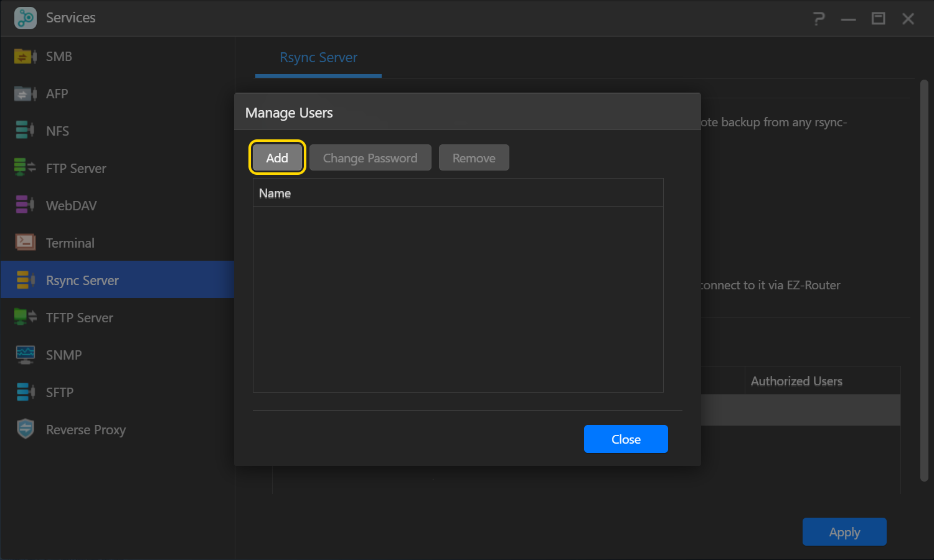
Task: Click the SFTP server icon
Action: 25,392
